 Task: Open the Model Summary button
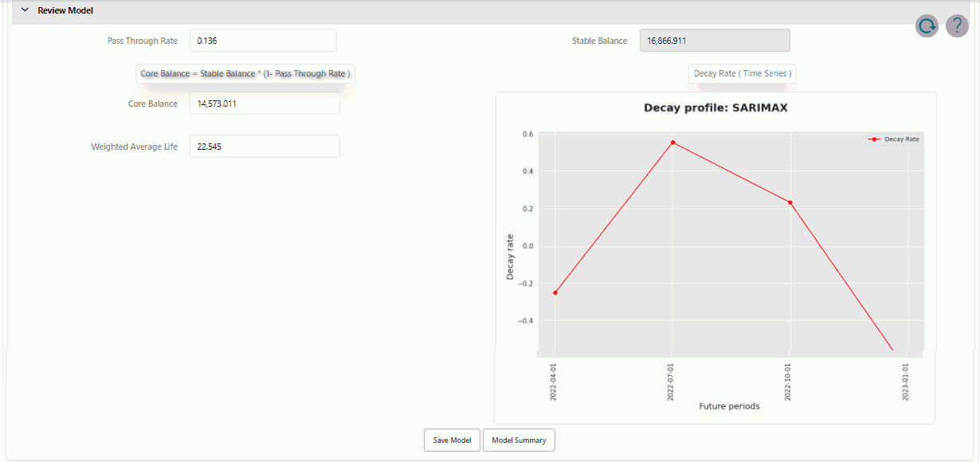pos(519,440)
